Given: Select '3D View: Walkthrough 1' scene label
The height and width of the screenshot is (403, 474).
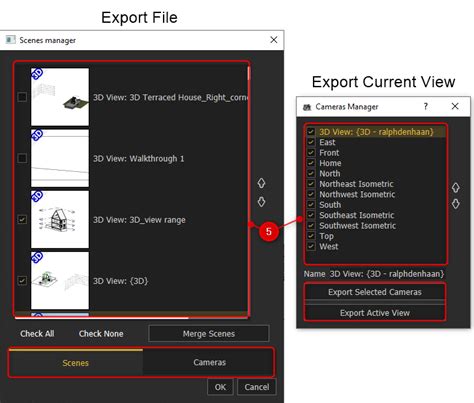Looking at the screenshot, I should 139,158.
